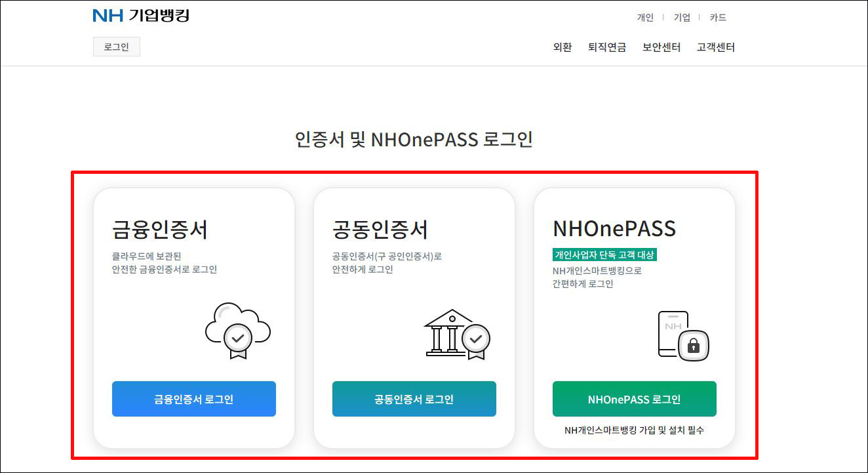Click the phone lock icon in NHOnePASS card
Screen dimensions: 868x473
(683, 336)
